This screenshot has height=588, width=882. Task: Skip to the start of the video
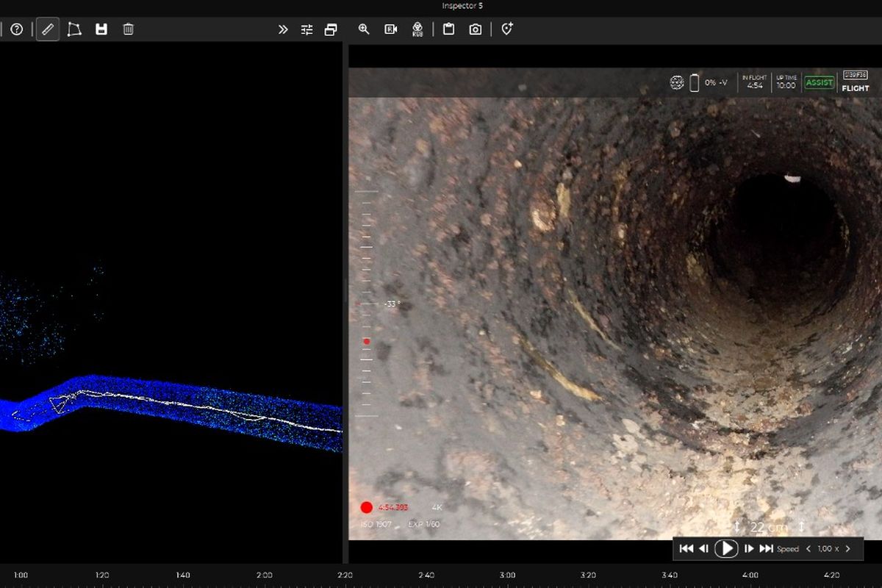coord(686,548)
